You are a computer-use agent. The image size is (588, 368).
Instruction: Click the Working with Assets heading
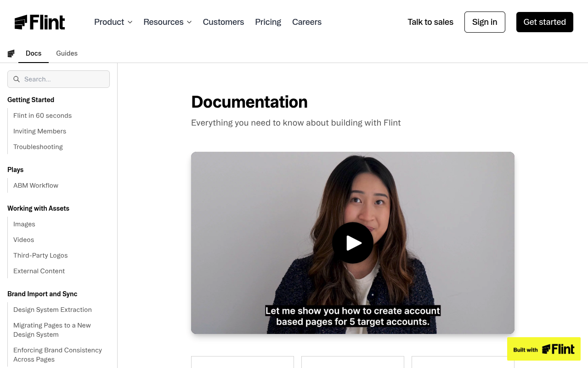pyautogui.click(x=38, y=208)
